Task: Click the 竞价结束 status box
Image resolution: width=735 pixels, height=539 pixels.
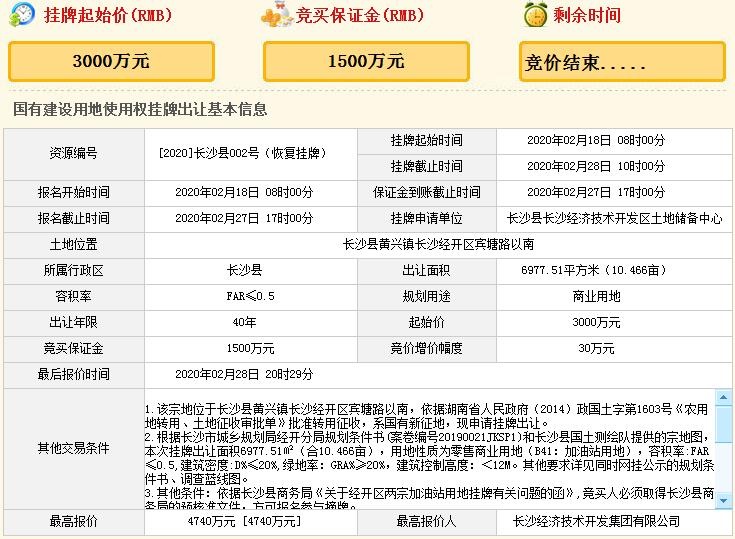Action: tap(622, 61)
